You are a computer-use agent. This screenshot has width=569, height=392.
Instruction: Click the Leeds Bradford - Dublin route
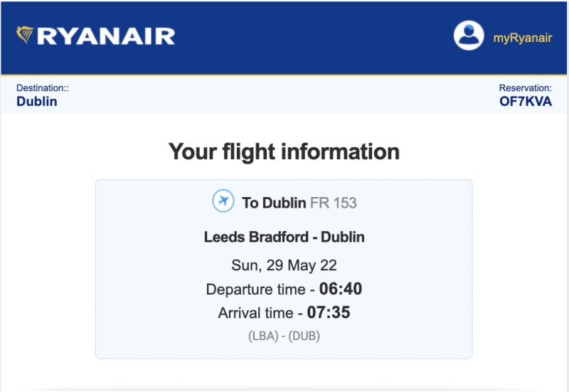pyautogui.click(x=284, y=237)
